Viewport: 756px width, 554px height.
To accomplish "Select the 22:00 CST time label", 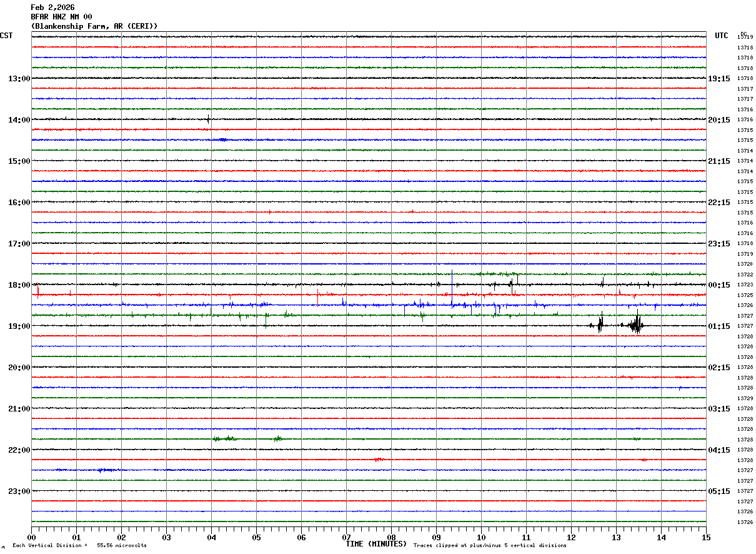I will click(x=19, y=450).
